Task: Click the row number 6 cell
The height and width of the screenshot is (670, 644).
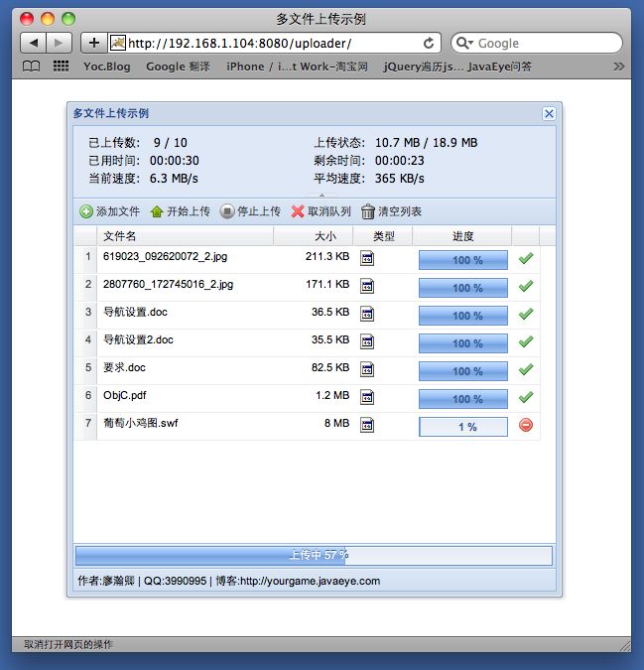Action: 88,395
